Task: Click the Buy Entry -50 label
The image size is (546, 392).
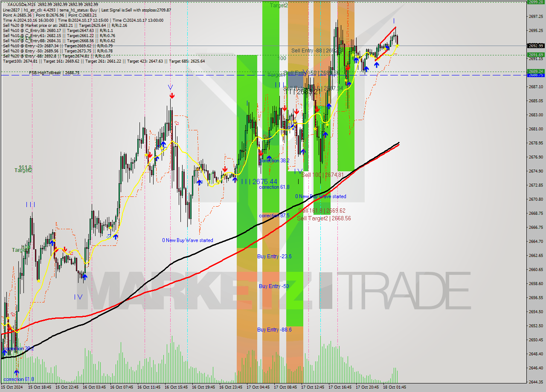Action: pyautogui.click(x=274, y=286)
